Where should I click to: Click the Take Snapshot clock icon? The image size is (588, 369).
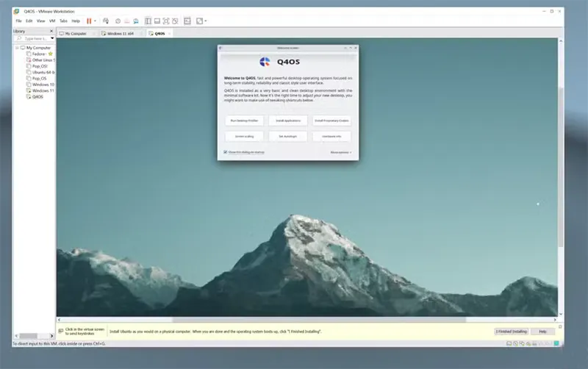[x=118, y=21]
